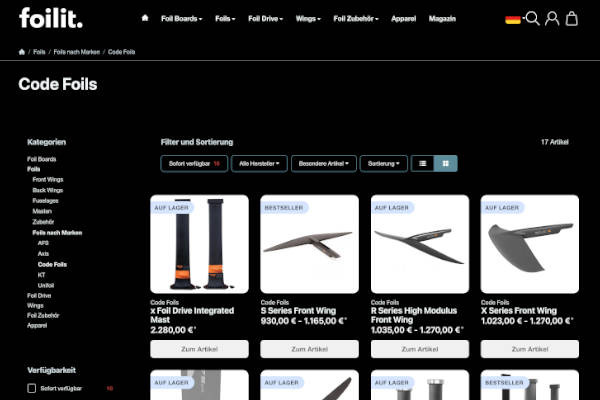Expand the Foils navigation menu
The width and height of the screenshot is (600, 400).
pyautogui.click(x=225, y=19)
